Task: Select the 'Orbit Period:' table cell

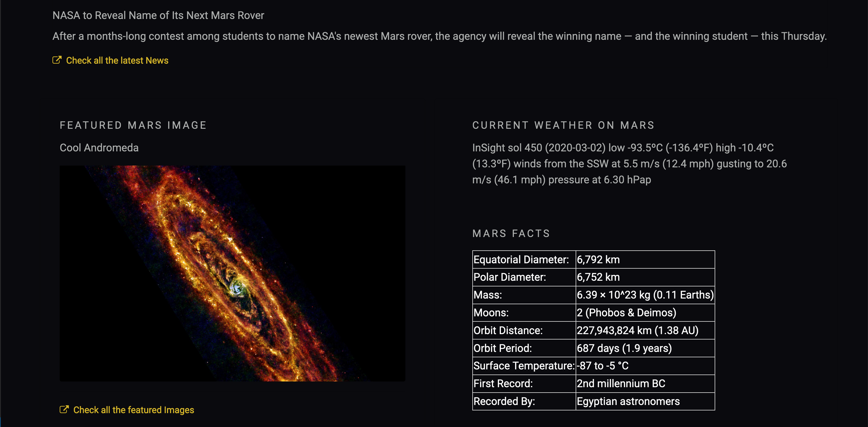Action: coord(524,348)
